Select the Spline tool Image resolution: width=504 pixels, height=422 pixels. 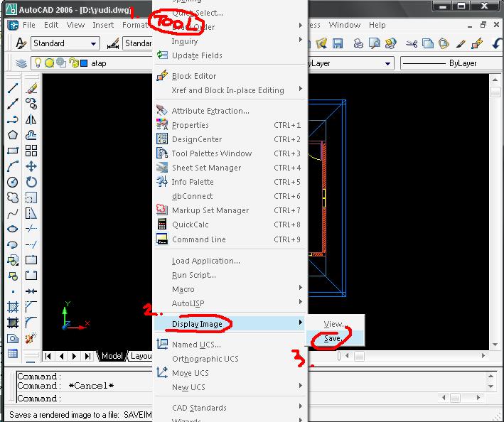13,213
